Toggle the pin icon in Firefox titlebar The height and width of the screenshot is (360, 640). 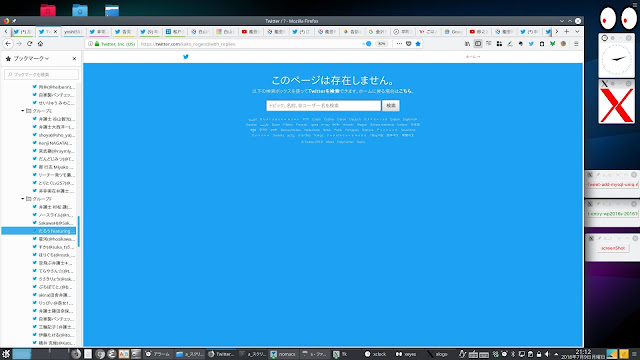tap(14, 21)
